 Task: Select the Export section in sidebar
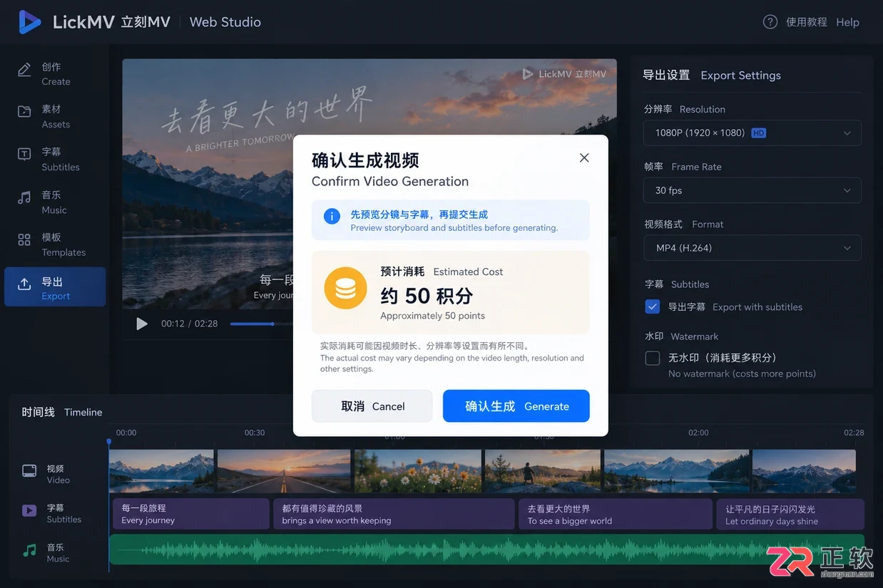tap(55, 287)
